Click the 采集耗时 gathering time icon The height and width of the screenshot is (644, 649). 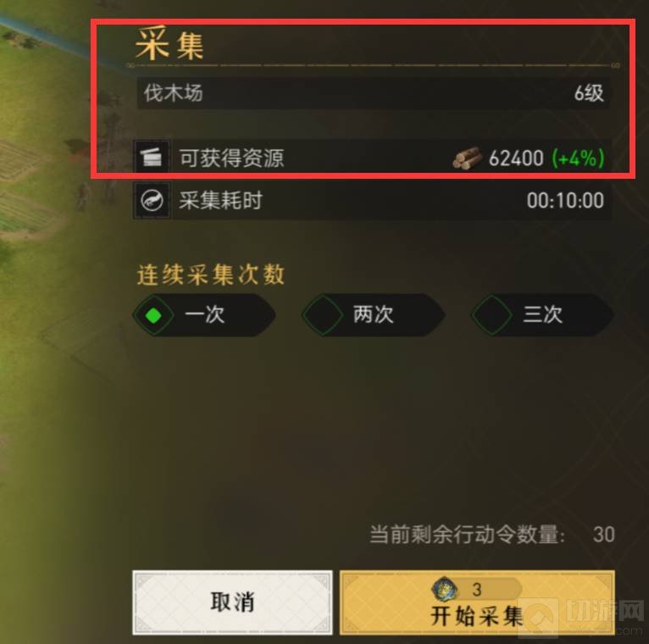click(x=152, y=201)
